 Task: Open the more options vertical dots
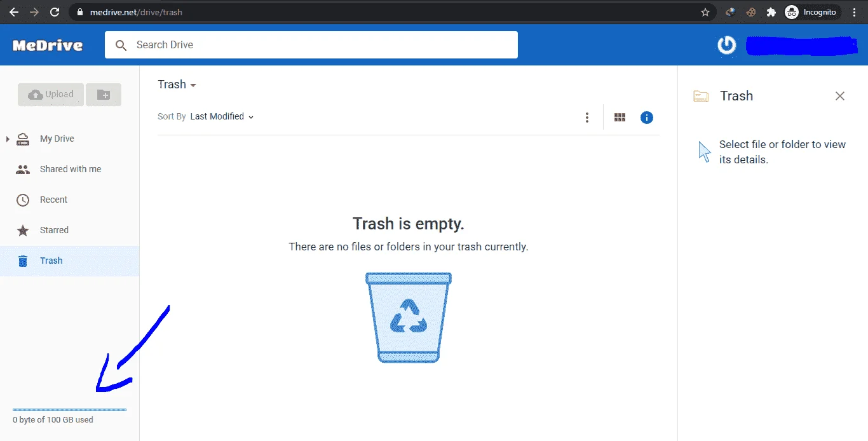coord(587,118)
